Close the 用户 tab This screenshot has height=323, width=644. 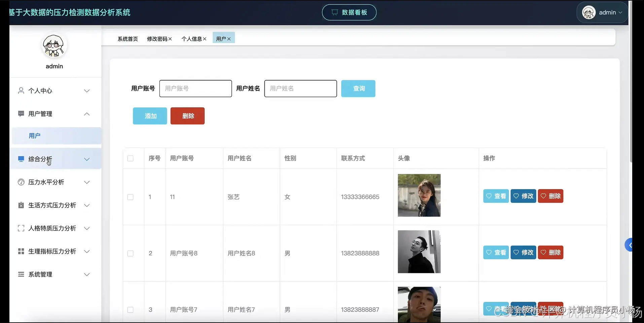click(x=229, y=39)
